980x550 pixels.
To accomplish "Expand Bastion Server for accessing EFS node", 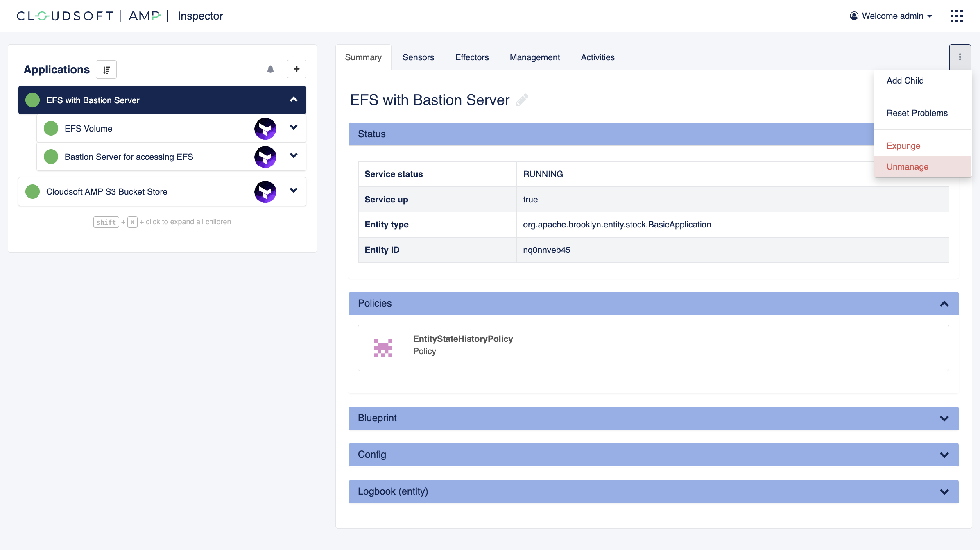I will point(294,156).
